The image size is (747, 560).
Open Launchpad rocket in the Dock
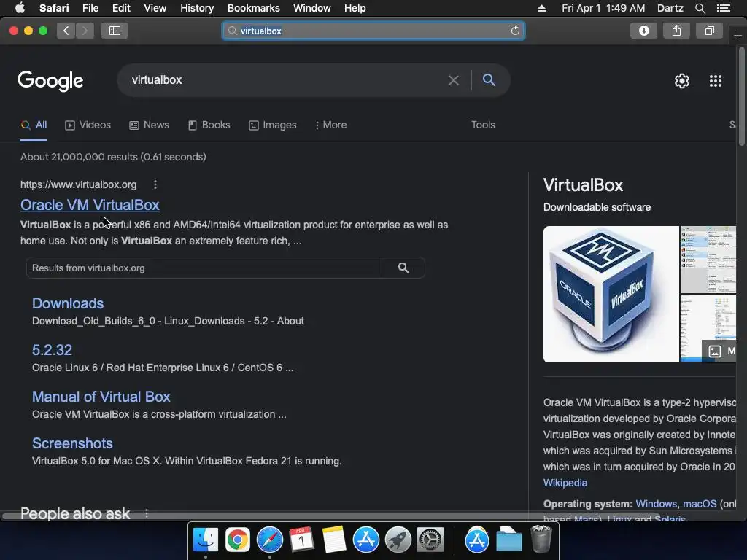coord(398,540)
